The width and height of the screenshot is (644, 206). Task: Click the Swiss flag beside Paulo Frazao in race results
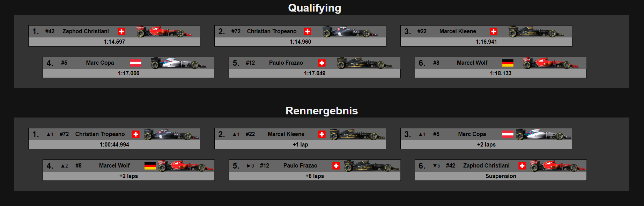click(x=336, y=166)
